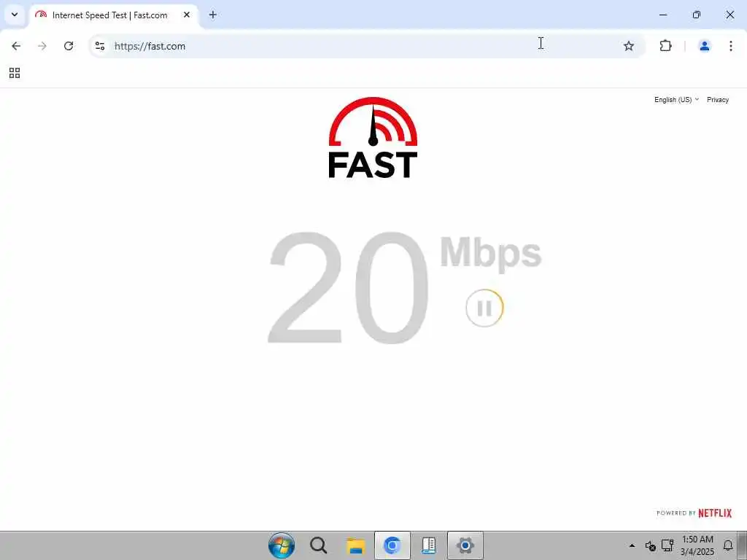This screenshot has height=560, width=747.
Task: Click the Powered by Netflix link
Action: [694, 513]
